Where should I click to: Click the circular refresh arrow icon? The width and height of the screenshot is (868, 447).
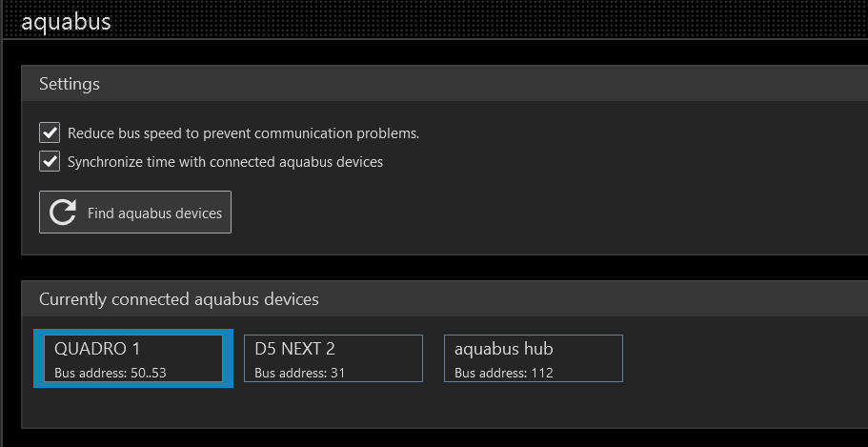click(x=63, y=213)
